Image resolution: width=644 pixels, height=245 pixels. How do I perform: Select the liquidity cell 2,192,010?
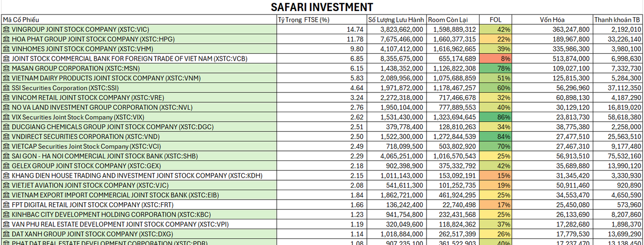tap(617, 30)
